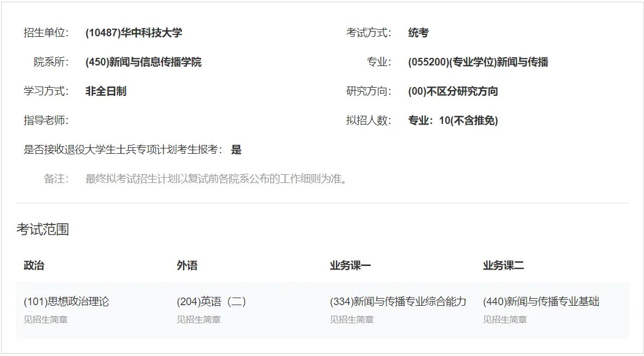
Task: Click the '外语' column header
Action: point(187,265)
